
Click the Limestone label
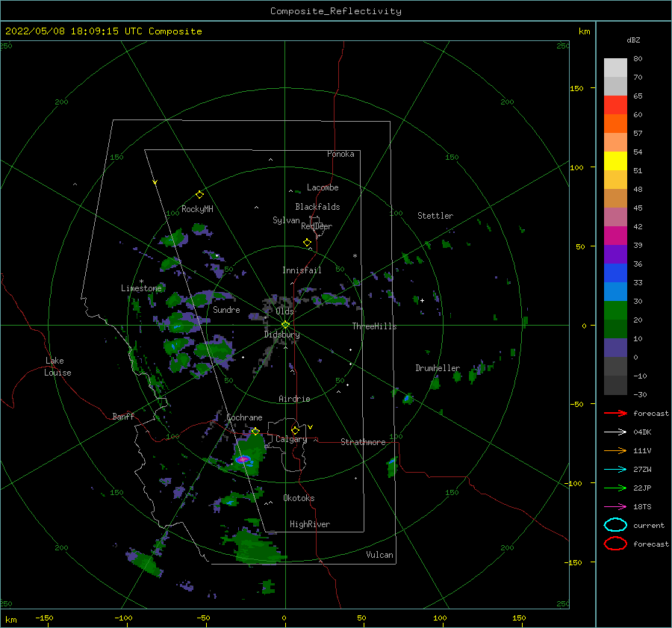[141, 288]
